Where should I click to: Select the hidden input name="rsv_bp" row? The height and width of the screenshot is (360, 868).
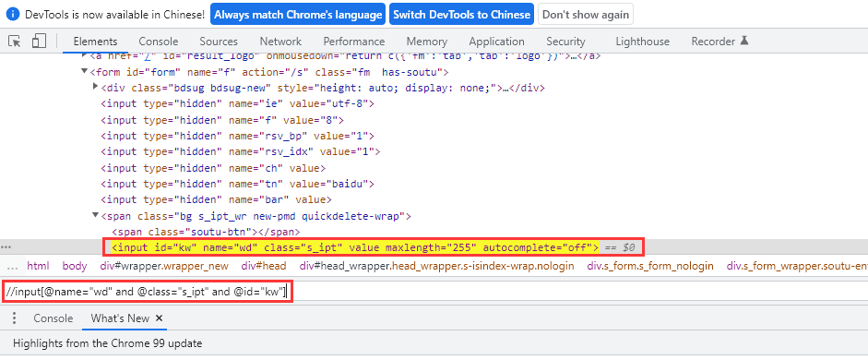pyautogui.click(x=237, y=136)
